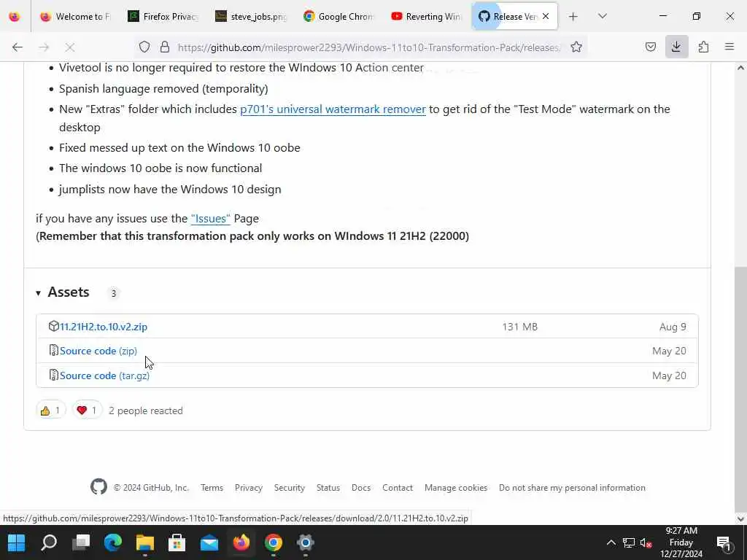Open Microsoft Store from taskbar
Viewport: 747px width, 560px height.
[177, 542]
